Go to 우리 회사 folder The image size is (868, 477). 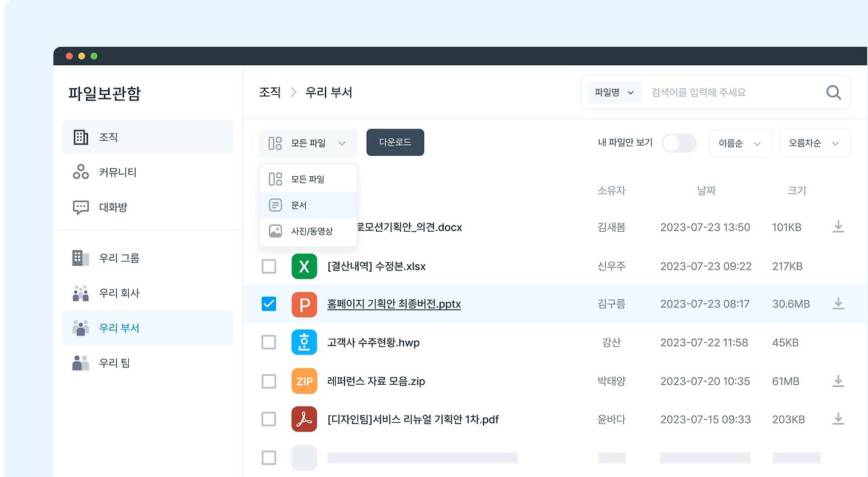pyautogui.click(x=147, y=293)
